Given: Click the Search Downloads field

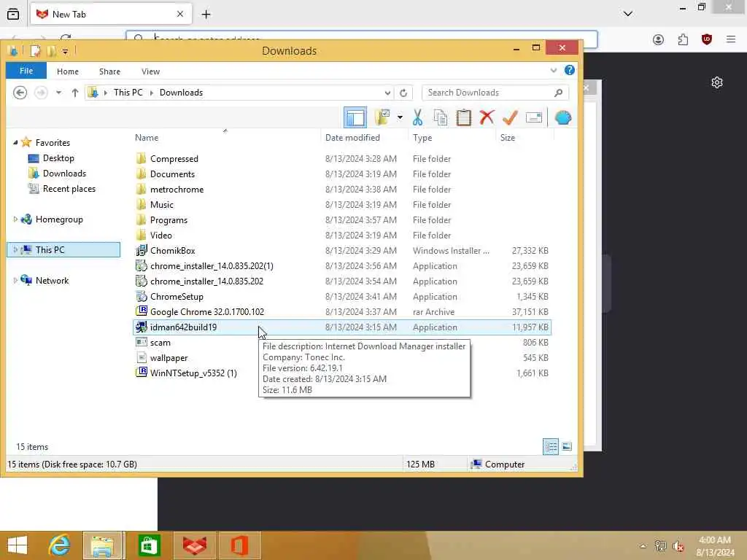Looking at the screenshot, I should click(x=495, y=93).
